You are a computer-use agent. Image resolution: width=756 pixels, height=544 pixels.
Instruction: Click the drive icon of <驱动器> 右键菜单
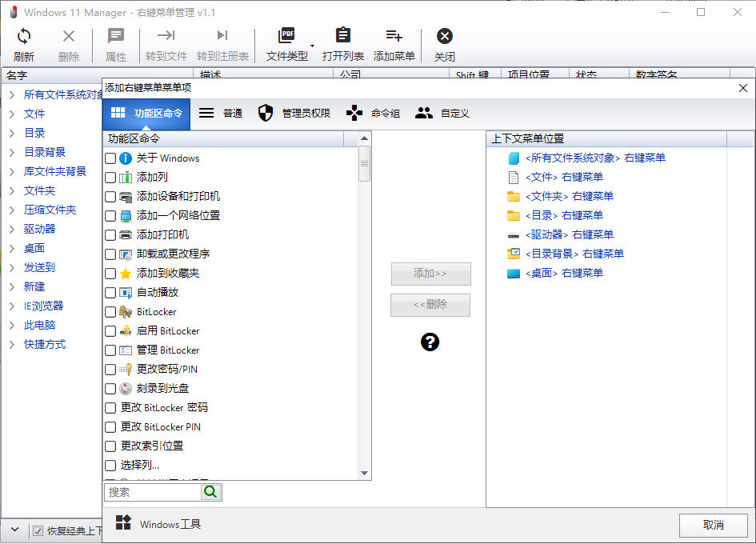point(514,235)
